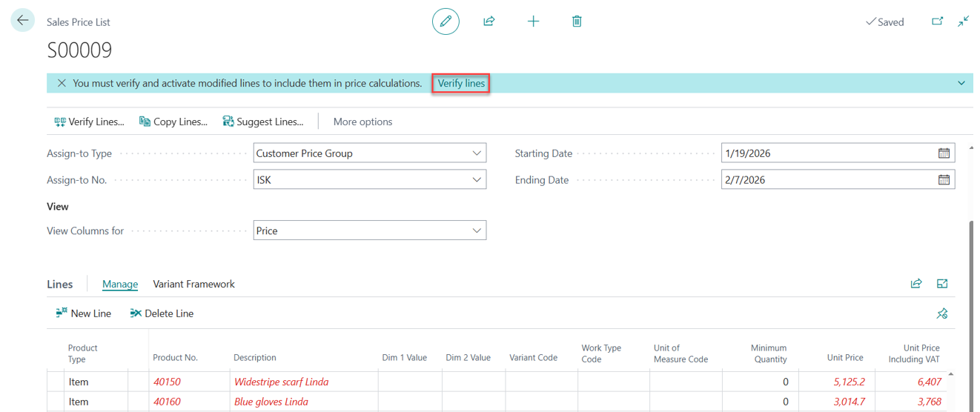Click the Verify lines link in notification
This screenshot has width=980, height=412.
(461, 83)
